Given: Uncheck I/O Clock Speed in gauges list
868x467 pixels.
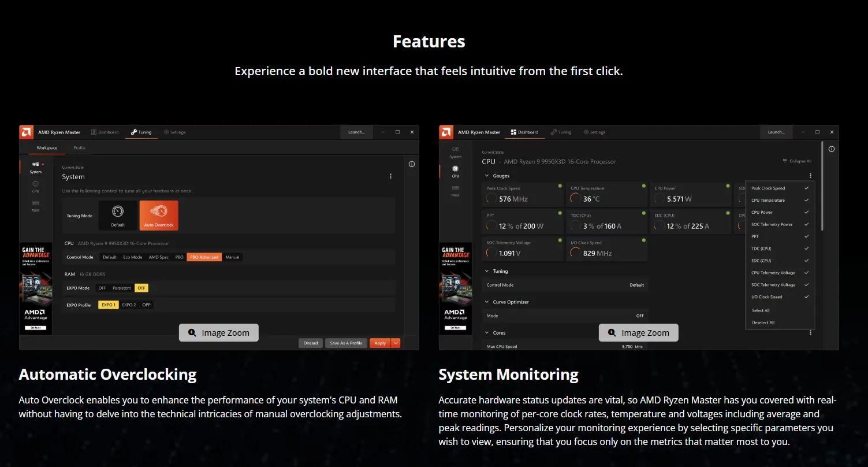Looking at the screenshot, I should pos(807,297).
